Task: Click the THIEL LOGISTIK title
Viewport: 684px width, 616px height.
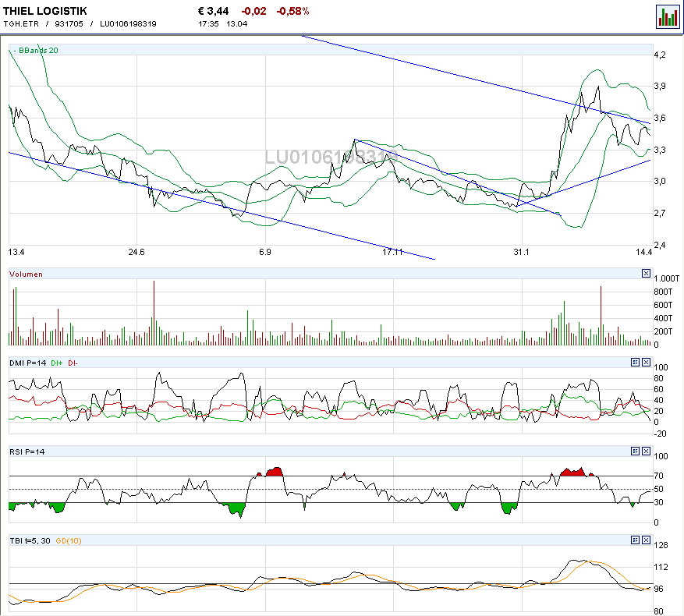Action: pos(45,11)
